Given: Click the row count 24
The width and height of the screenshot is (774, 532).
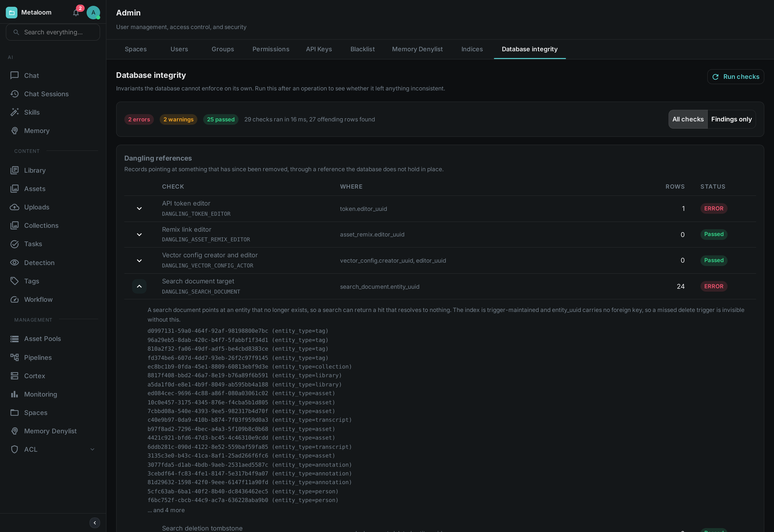Looking at the screenshot, I should coord(681,286).
